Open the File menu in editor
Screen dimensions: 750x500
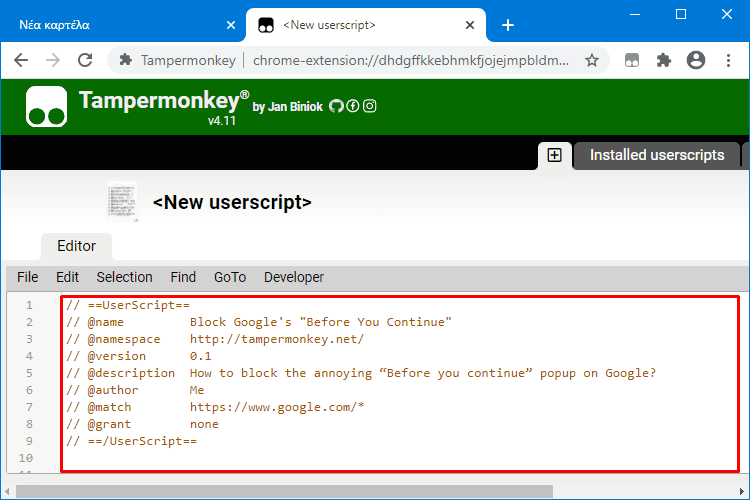point(28,277)
